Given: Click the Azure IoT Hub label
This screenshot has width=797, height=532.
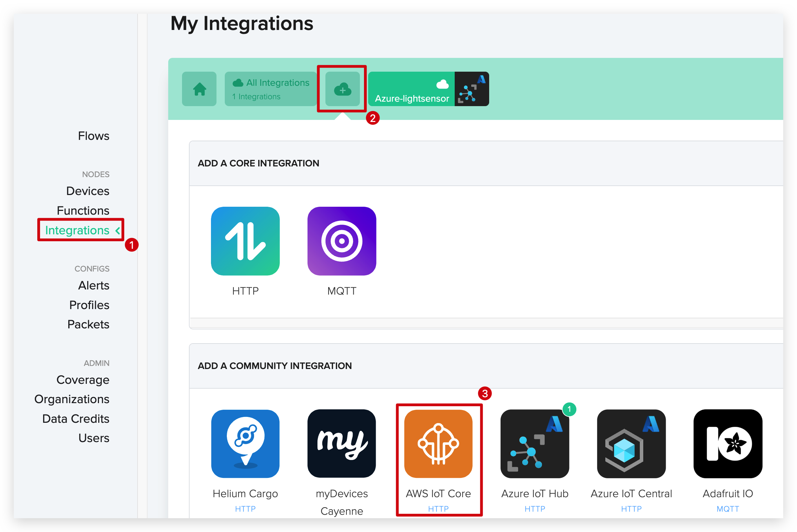Looking at the screenshot, I should pyautogui.click(x=535, y=494).
